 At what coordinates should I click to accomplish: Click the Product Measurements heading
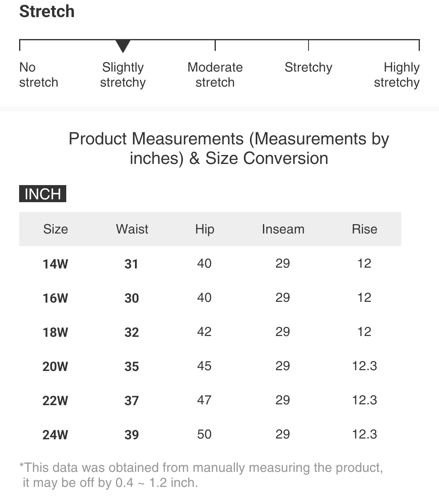(228, 148)
